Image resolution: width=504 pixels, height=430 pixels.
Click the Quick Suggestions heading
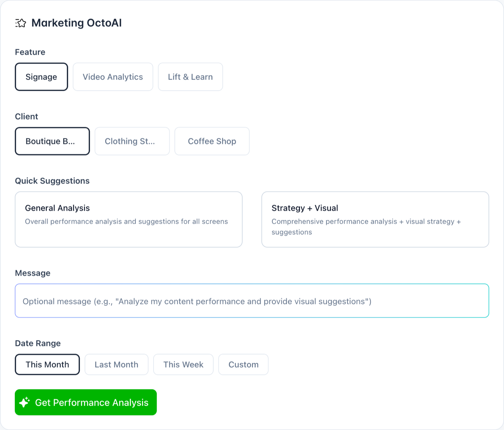click(x=52, y=181)
